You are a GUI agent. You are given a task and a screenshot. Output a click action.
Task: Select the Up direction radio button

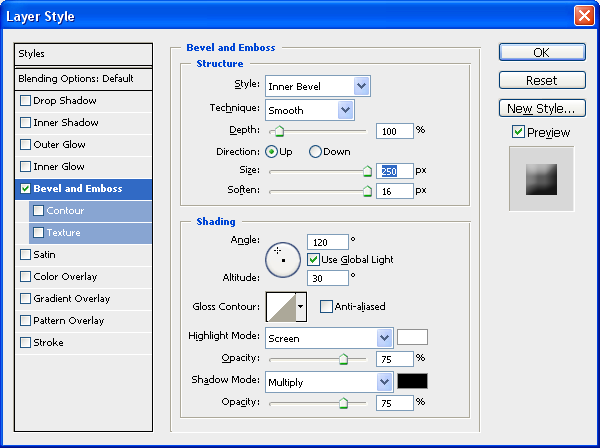click(x=271, y=152)
